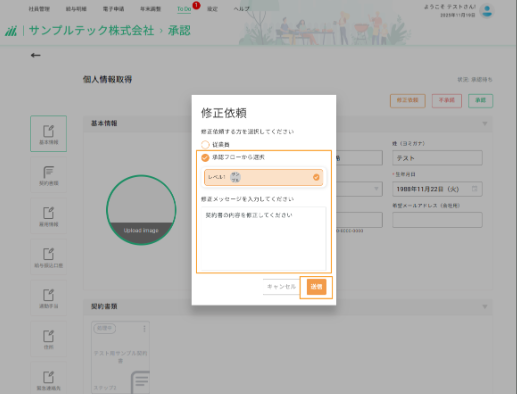Go back with the left arrow icon
This screenshot has height=394, width=517.
pos(36,55)
